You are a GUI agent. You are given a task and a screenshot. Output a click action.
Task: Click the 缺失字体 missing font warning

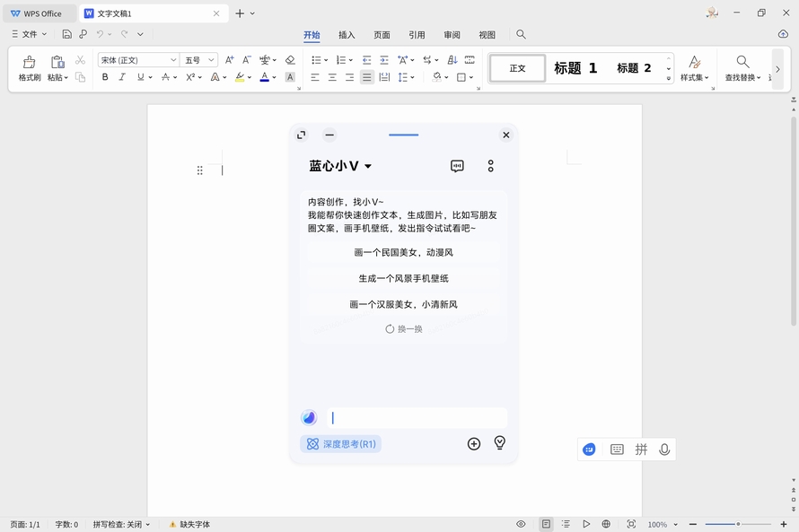[x=189, y=524]
